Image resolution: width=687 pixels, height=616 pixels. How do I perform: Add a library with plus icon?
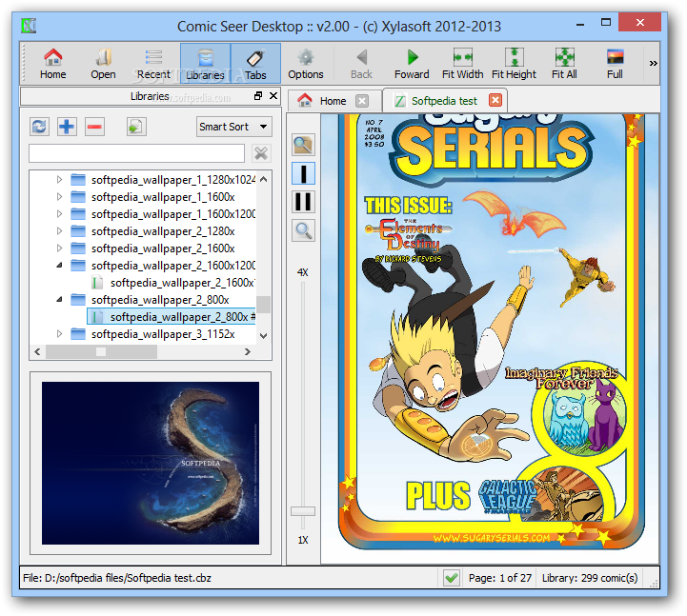(67, 127)
